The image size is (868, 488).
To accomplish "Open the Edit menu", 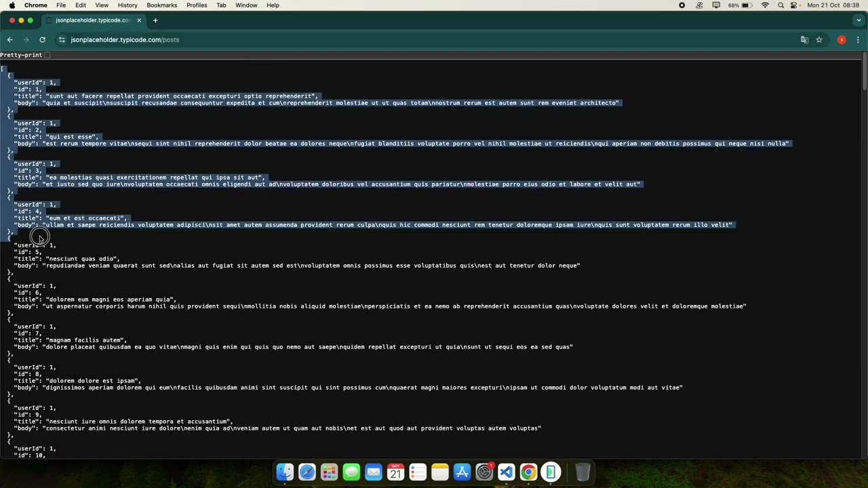I will click(x=81, y=5).
